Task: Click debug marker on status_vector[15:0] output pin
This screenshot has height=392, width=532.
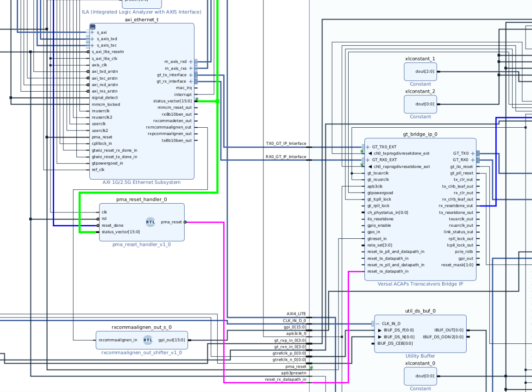Action: click(x=197, y=99)
